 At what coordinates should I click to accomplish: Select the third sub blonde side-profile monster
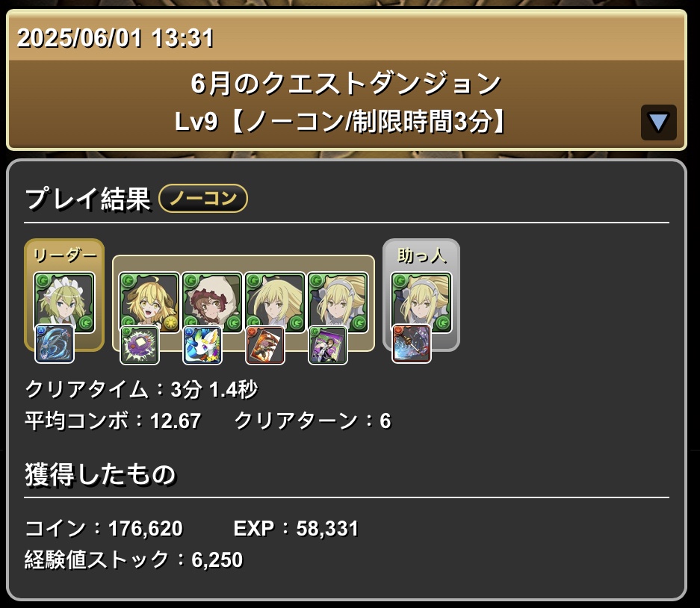[x=275, y=303]
